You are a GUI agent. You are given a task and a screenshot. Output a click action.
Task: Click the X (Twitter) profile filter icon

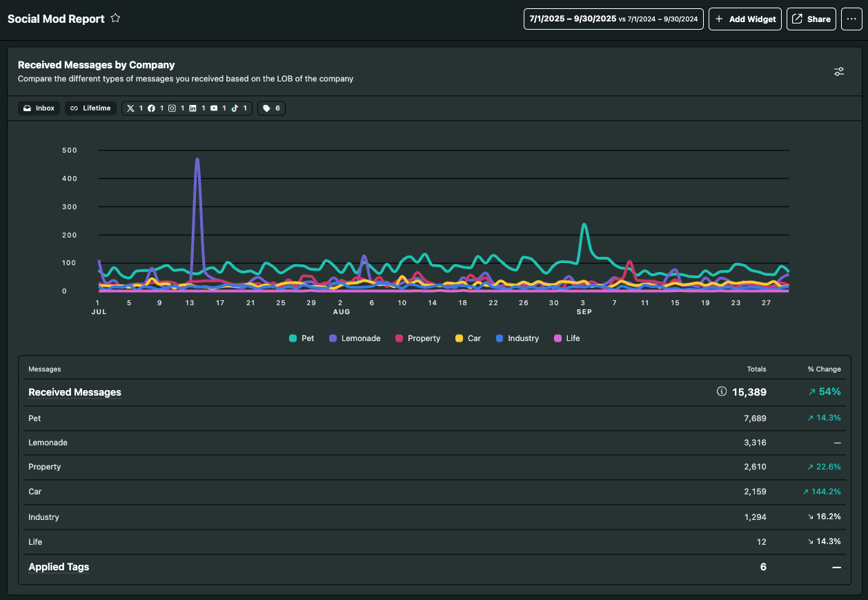tap(131, 108)
